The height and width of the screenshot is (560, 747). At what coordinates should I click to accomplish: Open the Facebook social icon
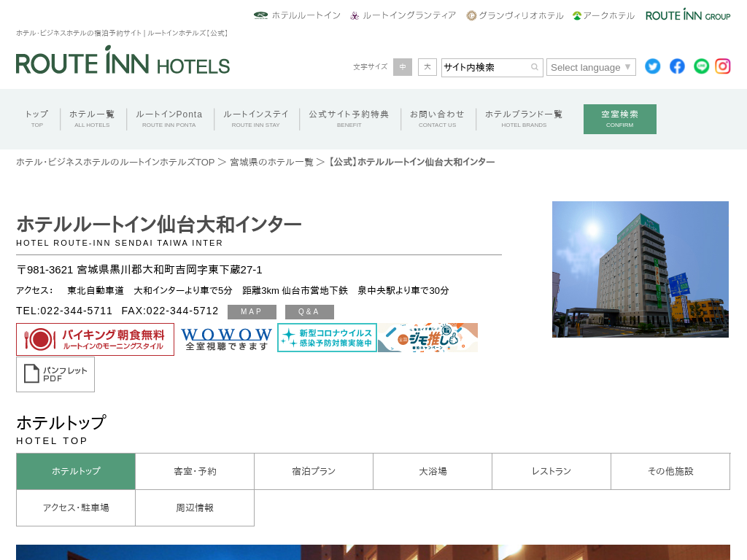(x=677, y=66)
